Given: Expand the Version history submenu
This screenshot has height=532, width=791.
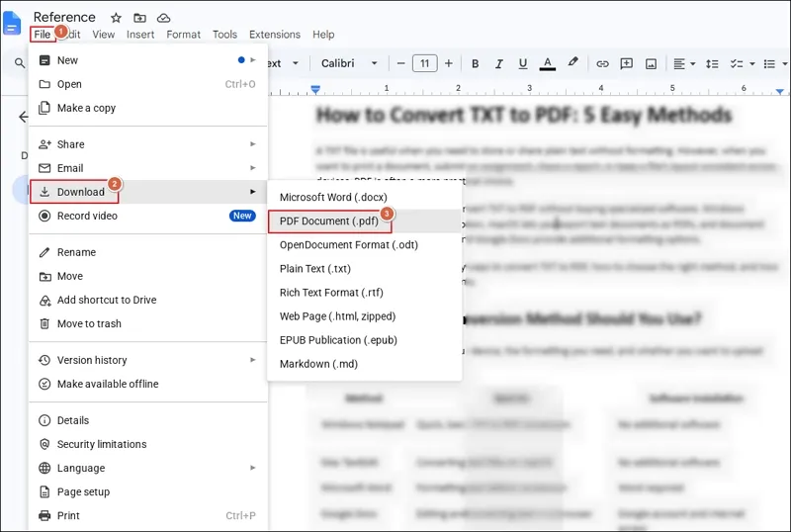Looking at the screenshot, I should (147, 360).
